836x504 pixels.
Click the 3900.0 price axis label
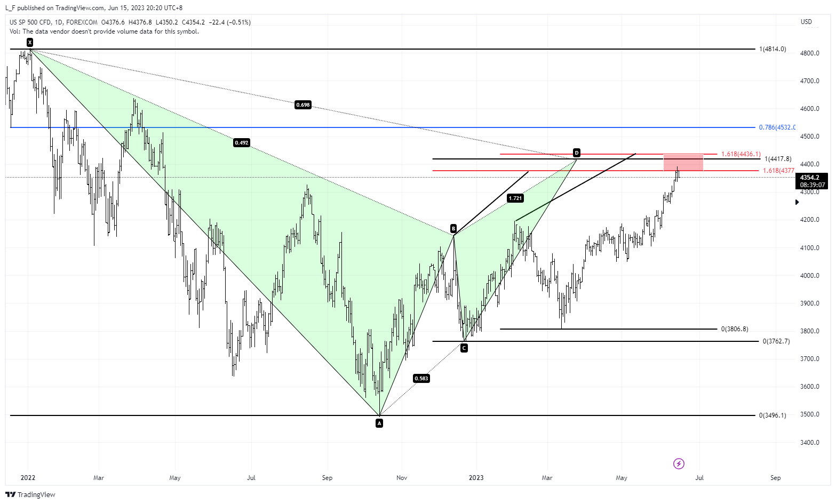click(x=810, y=303)
